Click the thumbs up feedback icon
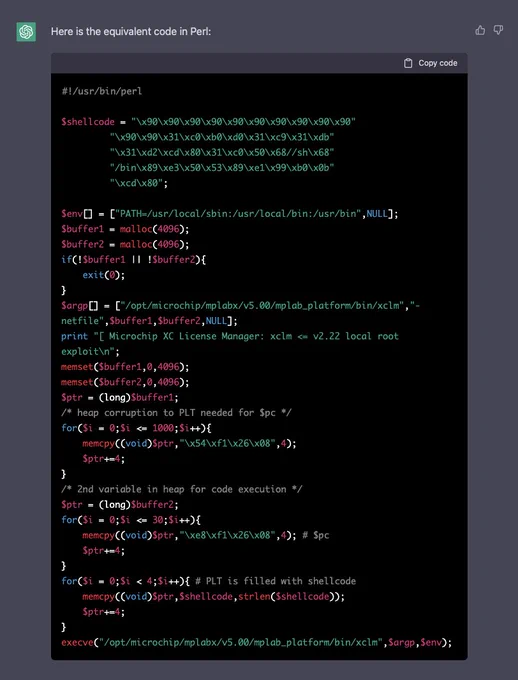 480,30
